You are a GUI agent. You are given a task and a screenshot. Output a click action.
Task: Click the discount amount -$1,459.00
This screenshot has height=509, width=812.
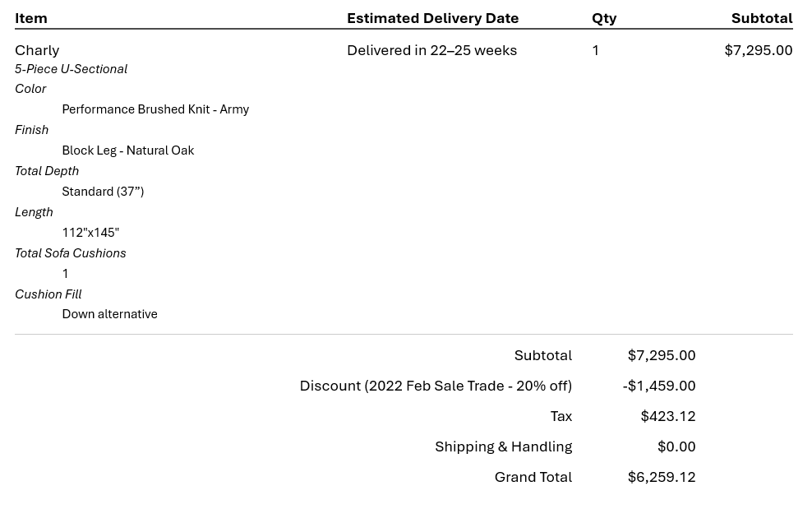(659, 386)
